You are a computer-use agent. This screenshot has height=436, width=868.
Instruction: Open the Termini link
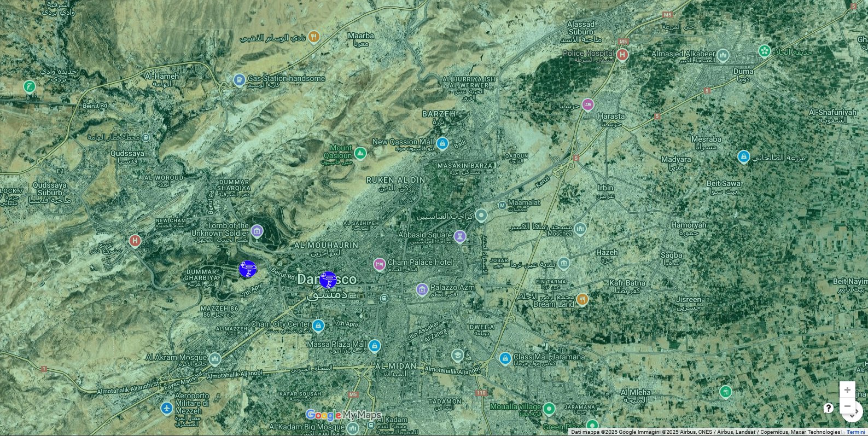[x=856, y=432]
